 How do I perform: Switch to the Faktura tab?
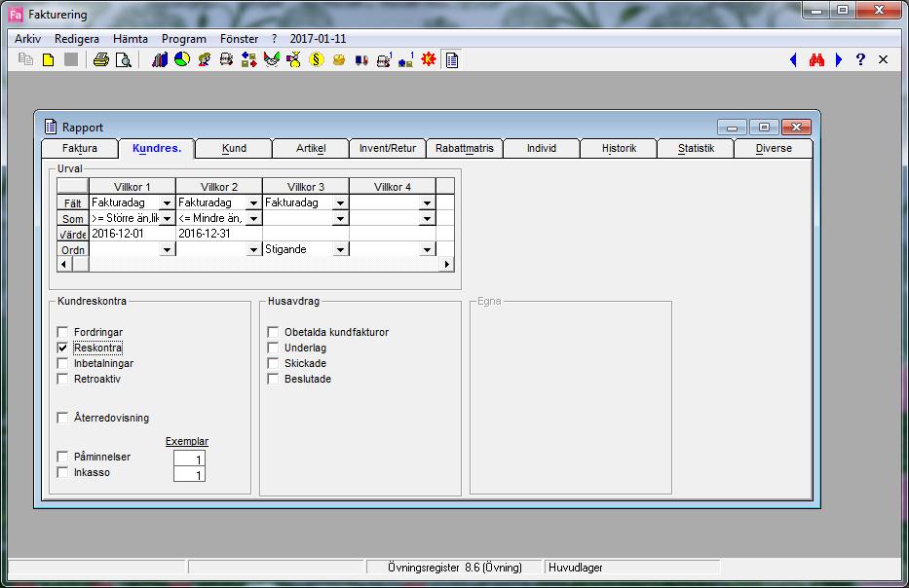[x=80, y=148]
